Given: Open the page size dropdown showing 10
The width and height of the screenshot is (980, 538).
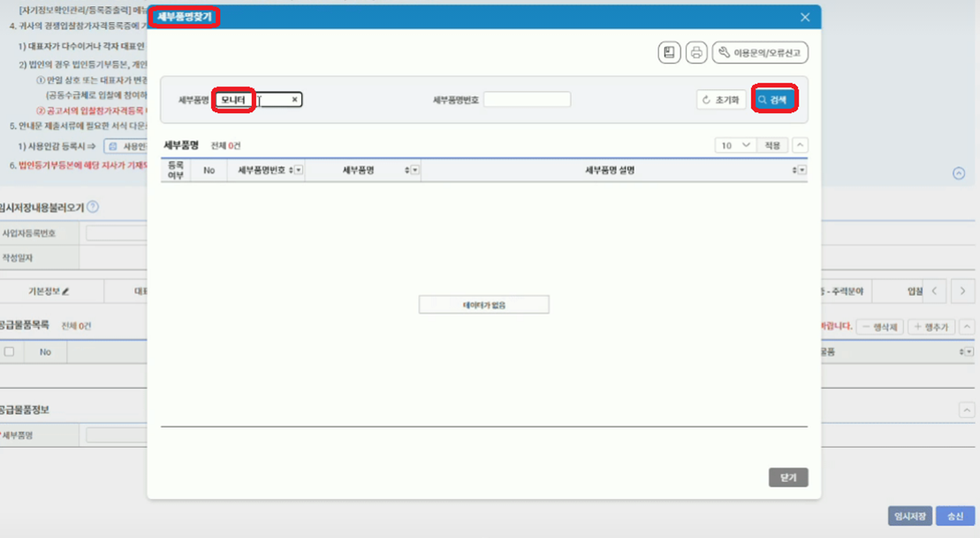Looking at the screenshot, I should (x=734, y=145).
